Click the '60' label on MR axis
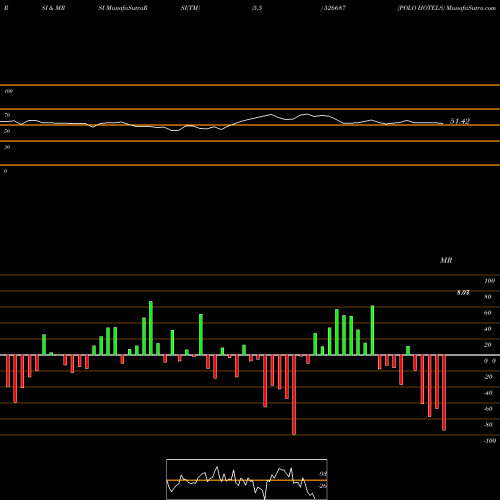The width and height of the screenshot is (500, 500). (x=488, y=313)
